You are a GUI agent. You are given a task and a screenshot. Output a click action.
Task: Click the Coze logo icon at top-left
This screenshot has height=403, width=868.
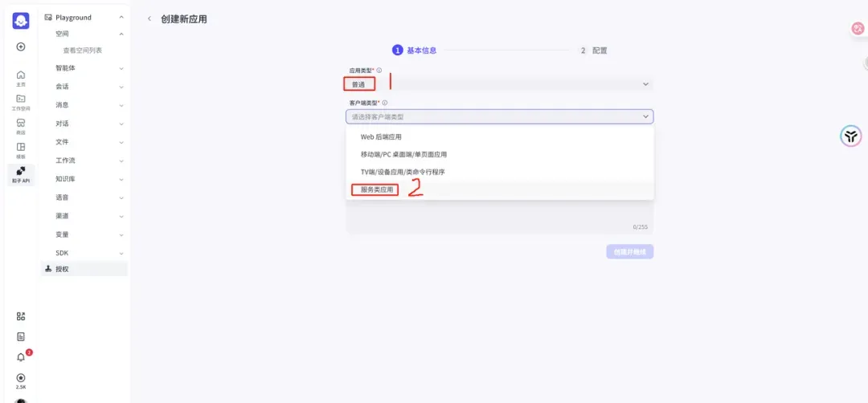pyautogui.click(x=21, y=21)
